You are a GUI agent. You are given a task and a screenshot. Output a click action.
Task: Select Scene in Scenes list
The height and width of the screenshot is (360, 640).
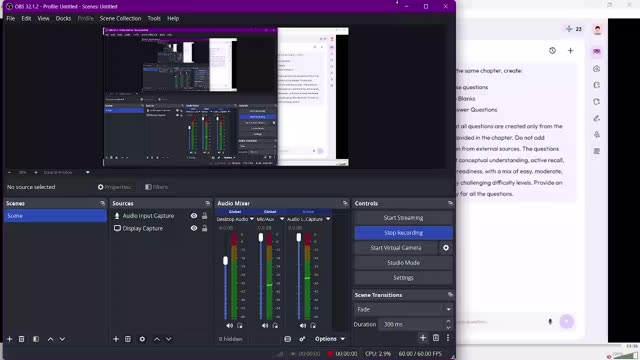tap(55, 216)
